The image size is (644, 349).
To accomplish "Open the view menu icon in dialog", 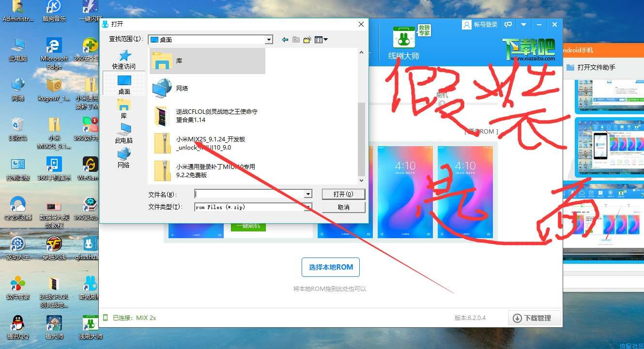I will (321, 40).
